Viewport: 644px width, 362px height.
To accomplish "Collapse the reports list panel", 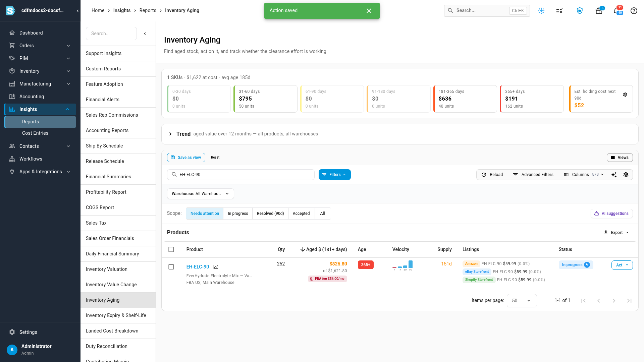I will 145,34.
